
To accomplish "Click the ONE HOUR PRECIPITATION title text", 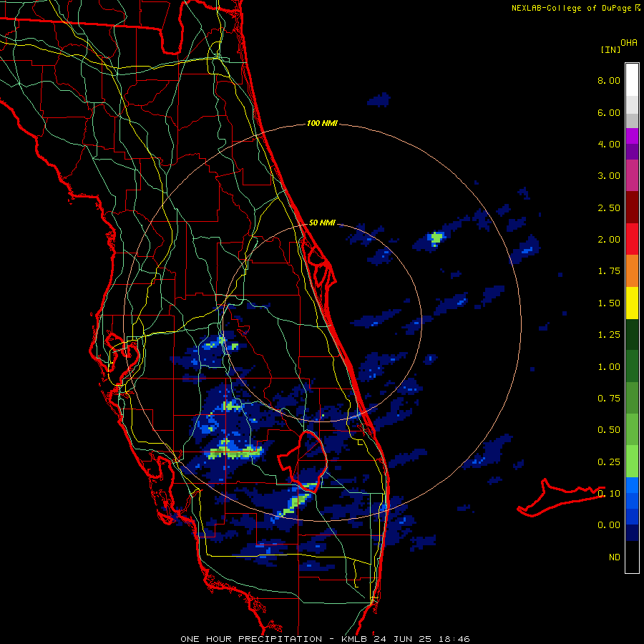I will (x=251, y=639).
